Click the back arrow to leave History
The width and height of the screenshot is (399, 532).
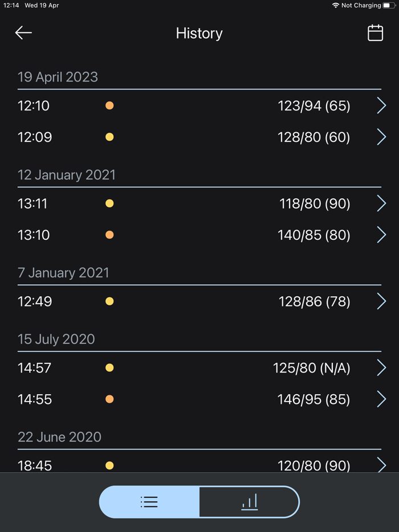click(x=23, y=32)
